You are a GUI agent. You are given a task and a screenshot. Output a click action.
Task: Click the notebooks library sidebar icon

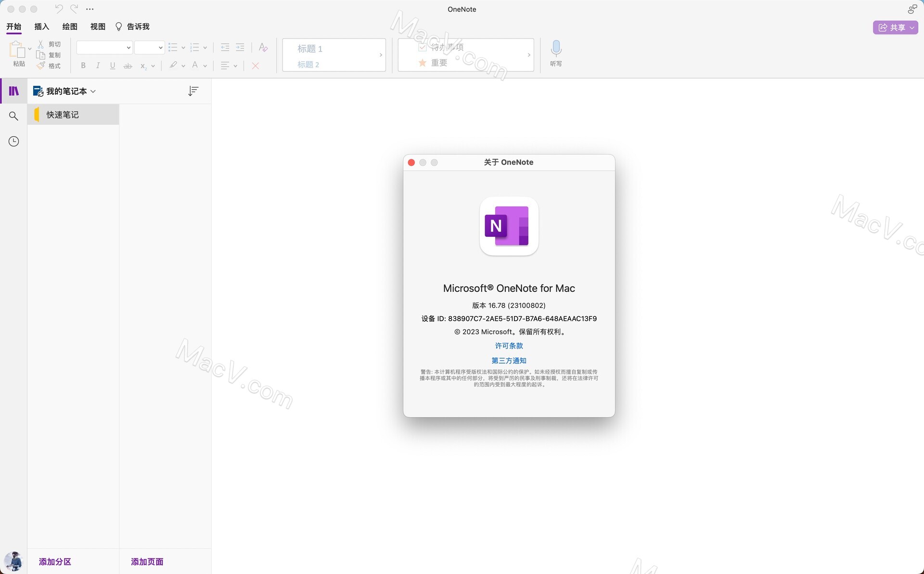coord(14,91)
